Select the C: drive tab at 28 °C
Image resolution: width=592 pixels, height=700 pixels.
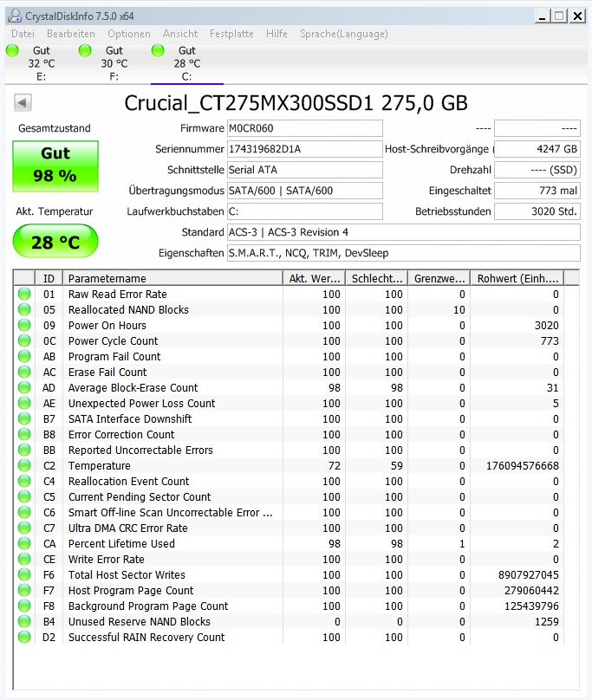(x=187, y=63)
